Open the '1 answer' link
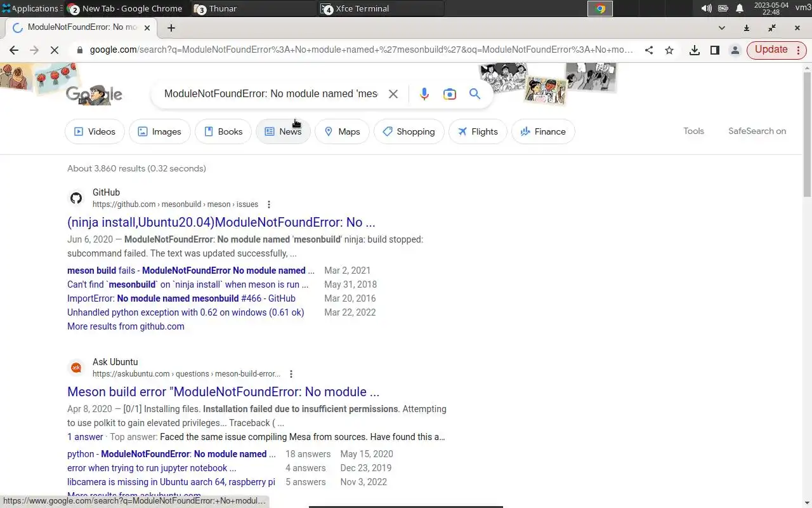 click(85, 437)
